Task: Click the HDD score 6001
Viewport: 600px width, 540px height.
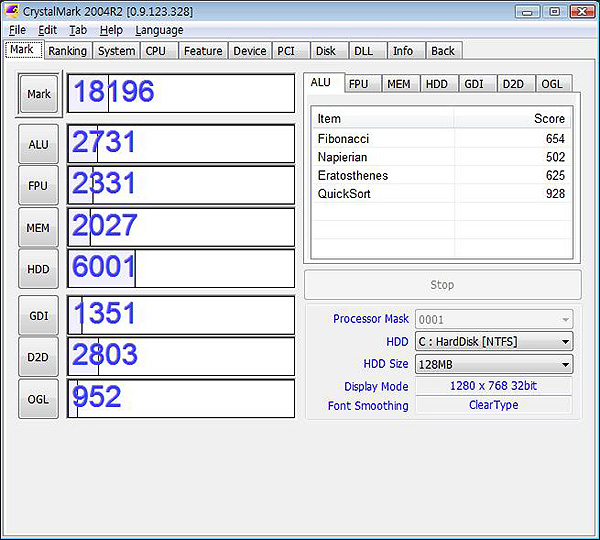Action: coord(104,266)
